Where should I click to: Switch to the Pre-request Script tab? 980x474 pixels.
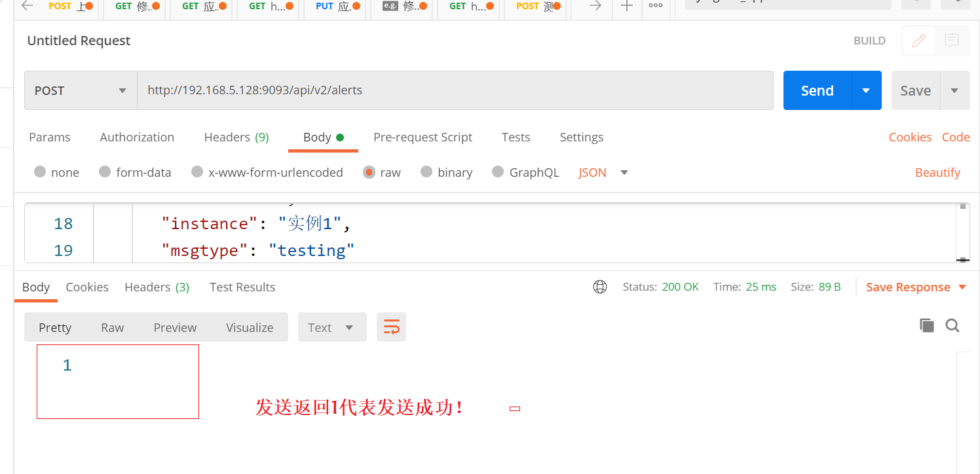(423, 137)
